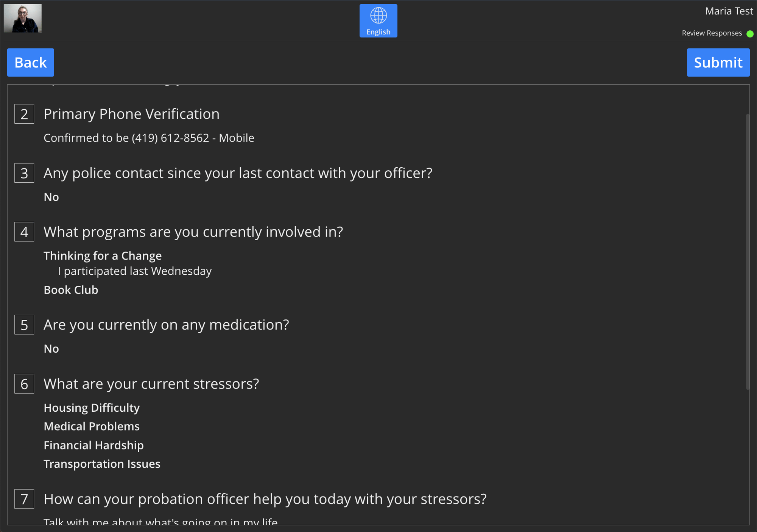The height and width of the screenshot is (532, 757).
Task: Select question number 3 box
Action: [24, 173]
